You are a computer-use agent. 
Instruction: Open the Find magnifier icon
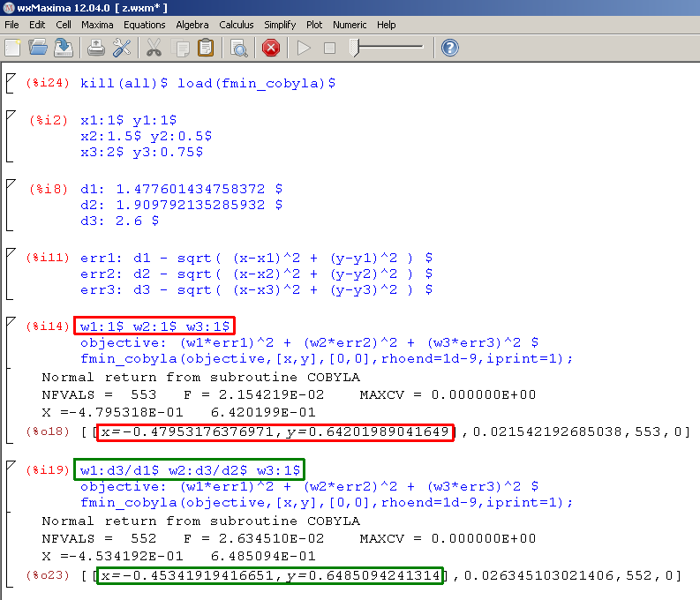click(239, 48)
